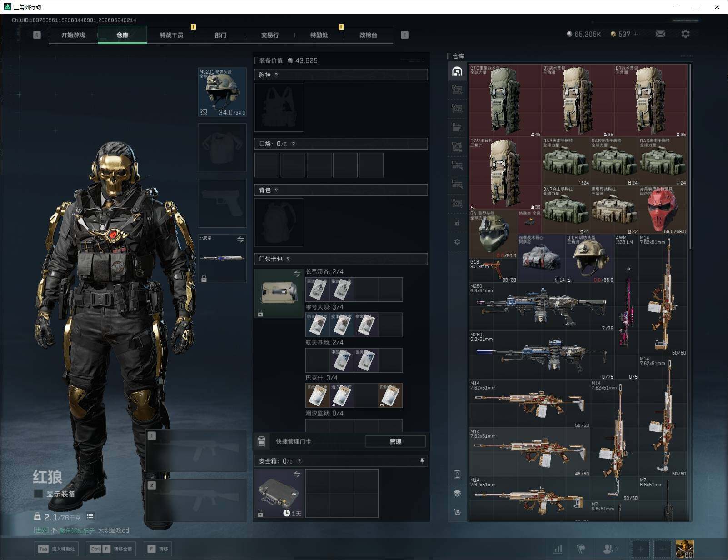Screen dimensions: 728x560
Task: Click the empty chest rig slot under 胸挂
Action: point(279,107)
